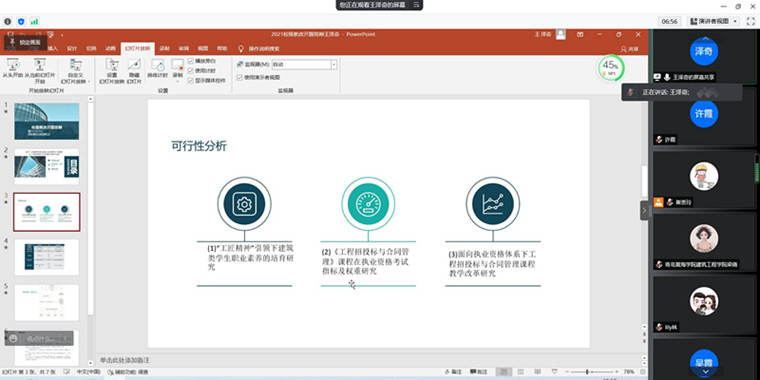Image resolution: width=760 pixels, height=380 pixels.
Task: Toggle the Use Timings (使用计时) checkbox
Action: [190, 71]
